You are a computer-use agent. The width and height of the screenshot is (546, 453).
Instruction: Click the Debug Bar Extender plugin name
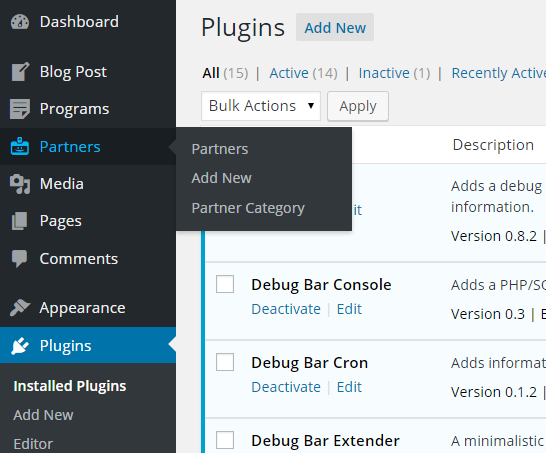pos(326,441)
